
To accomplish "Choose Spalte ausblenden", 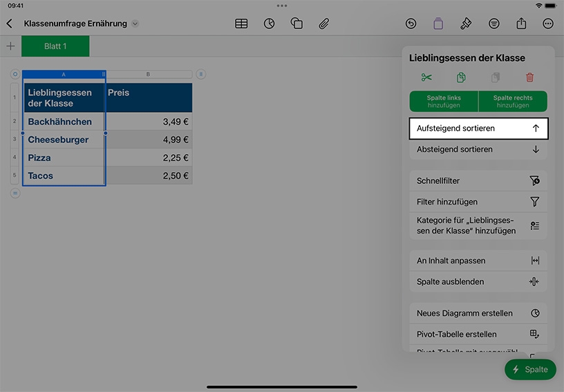I will coord(478,281).
